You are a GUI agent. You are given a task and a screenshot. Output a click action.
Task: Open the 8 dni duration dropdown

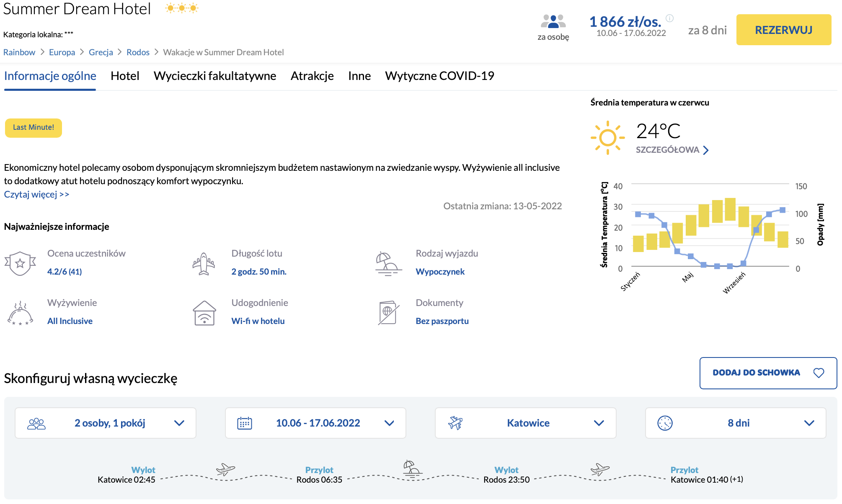[736, 423]
